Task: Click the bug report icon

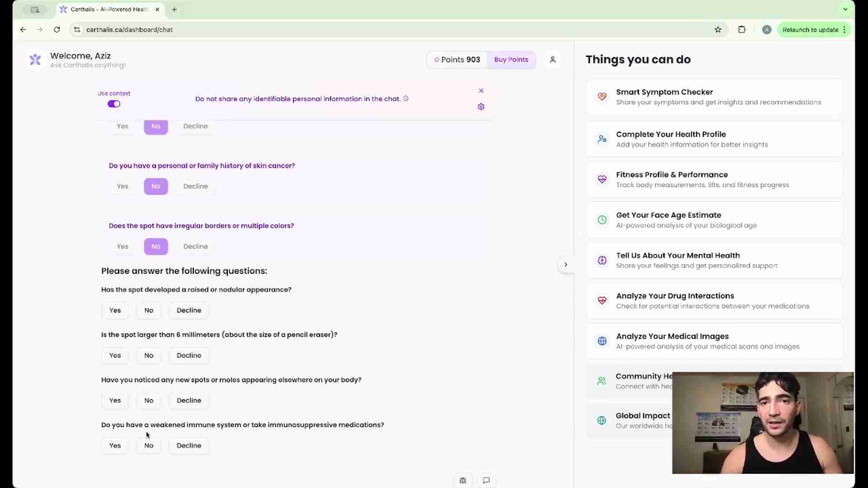Action: point(462,480)
